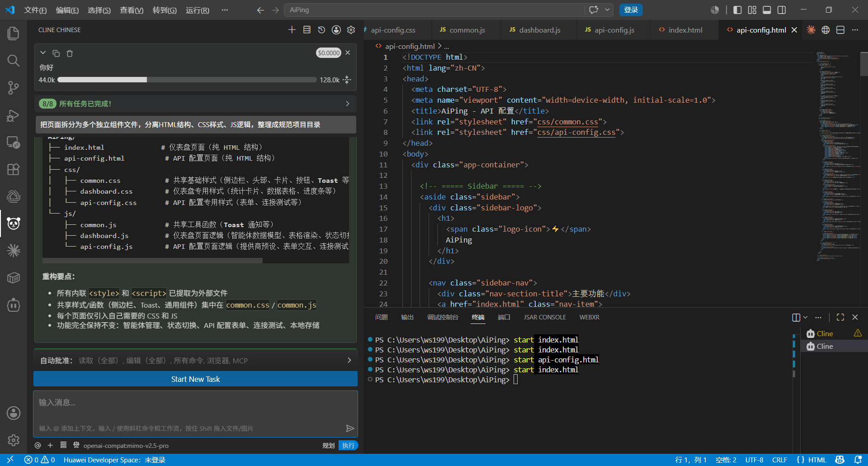Select model openai-compat:mimo-v2.5-pro
Viewport: 868px width, 466px height.
point(126,446)
